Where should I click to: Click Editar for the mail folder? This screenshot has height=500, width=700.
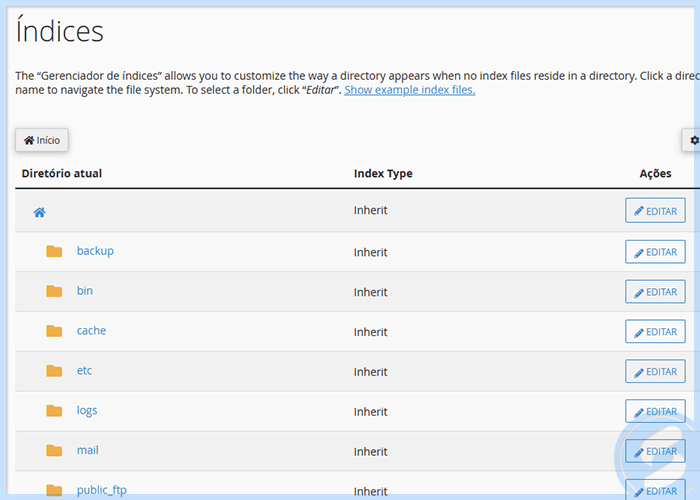(655, 451)
